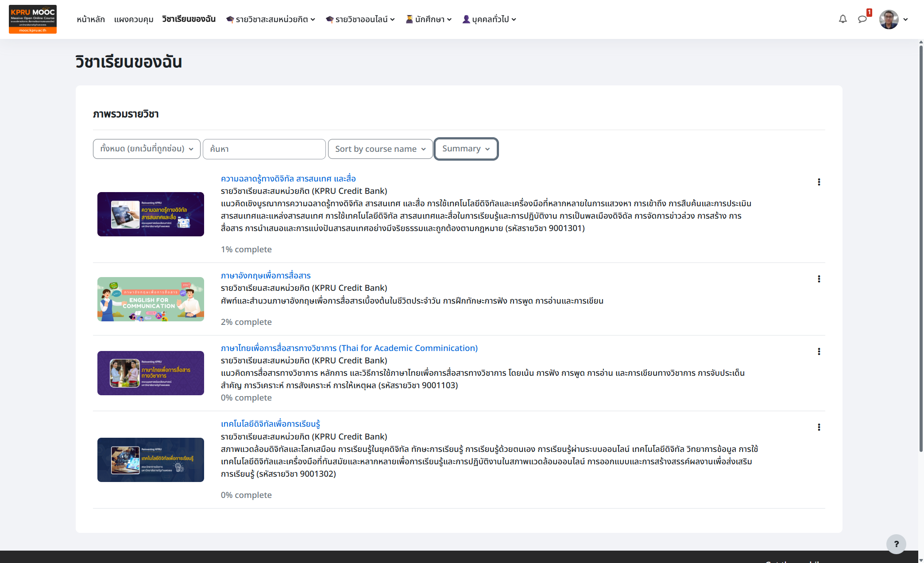Expand the user menu arrow beside avatar
Viewport: 924px width, 563px height.
(905, 19)
